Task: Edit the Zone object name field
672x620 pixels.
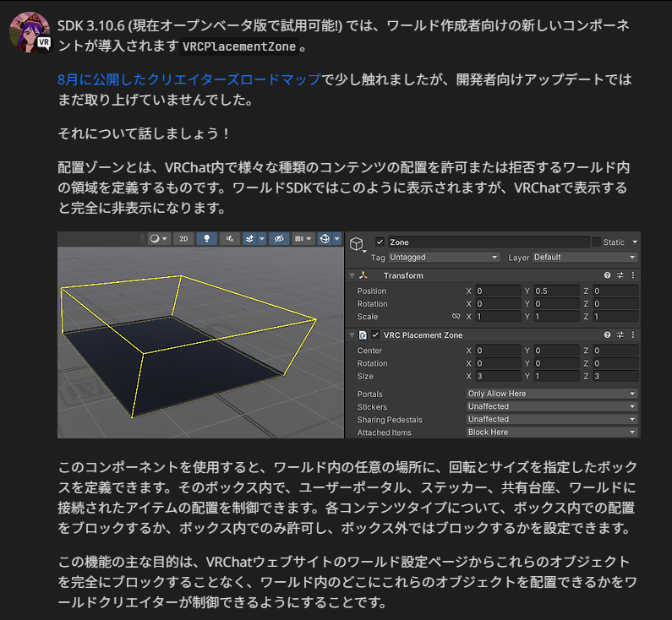Action: click(489, 242)
